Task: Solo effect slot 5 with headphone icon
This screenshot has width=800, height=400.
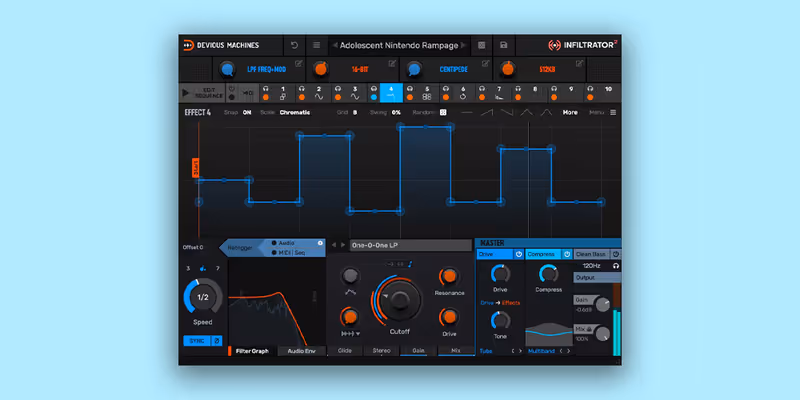Action: [410, 89]
